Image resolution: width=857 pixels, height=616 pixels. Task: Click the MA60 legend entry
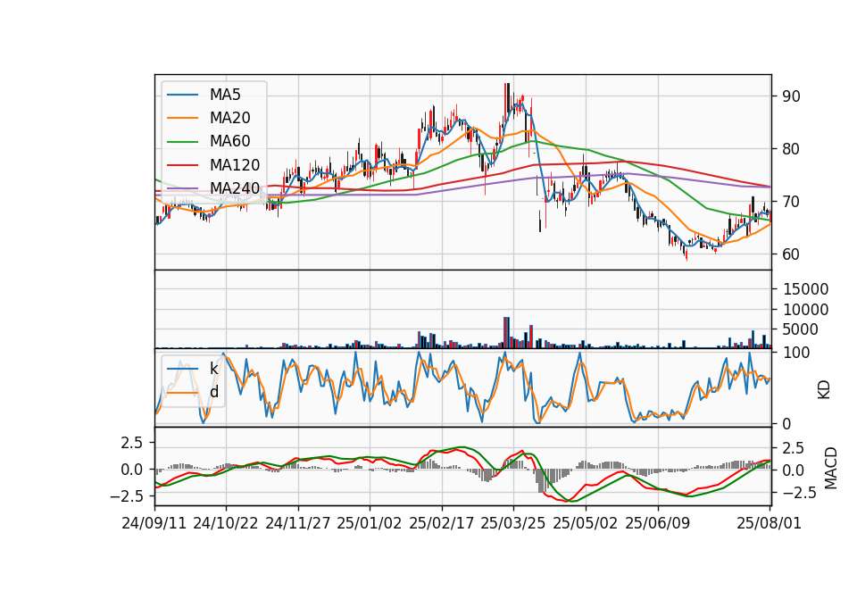(x=208, y=141)
